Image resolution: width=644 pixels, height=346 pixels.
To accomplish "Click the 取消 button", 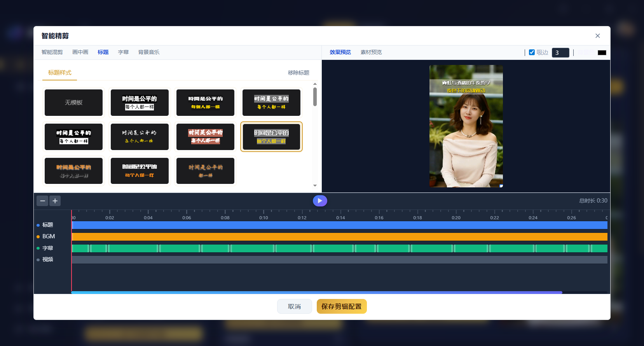I will click(294, 306).
